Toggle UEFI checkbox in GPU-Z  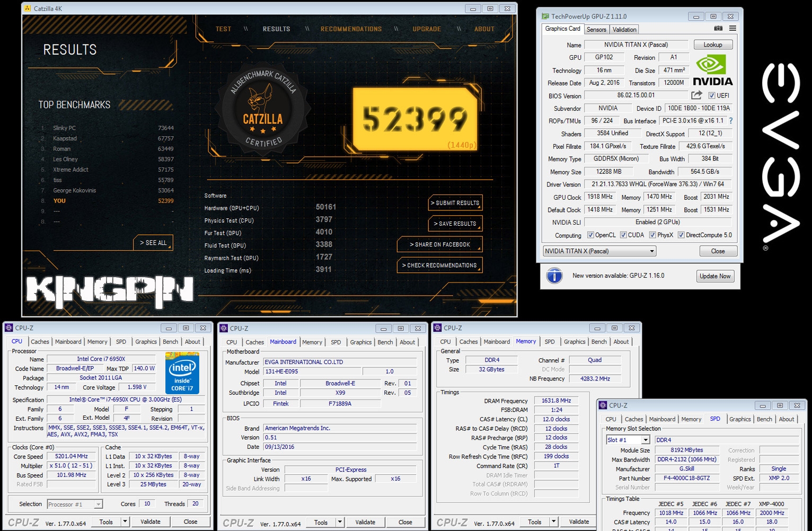pyautogui.click(x=712, y=95)
